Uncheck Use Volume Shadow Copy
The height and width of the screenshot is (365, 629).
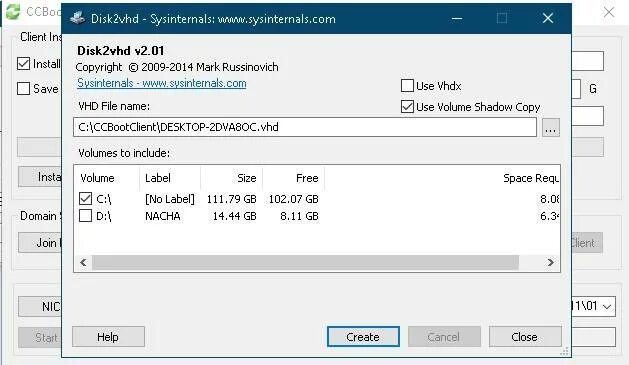coord(407,107)
